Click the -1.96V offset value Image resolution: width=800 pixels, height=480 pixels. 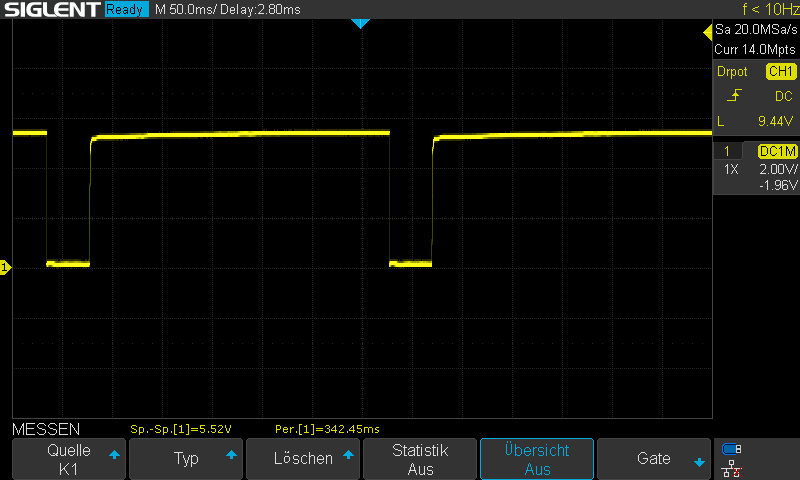[778, 185]
